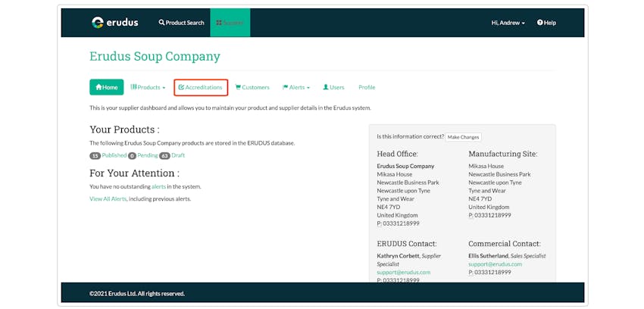This screenshot has width=644, height=309.
Task: Click the 'Erudus Soup Company' page title
Action: click(155, 56)
